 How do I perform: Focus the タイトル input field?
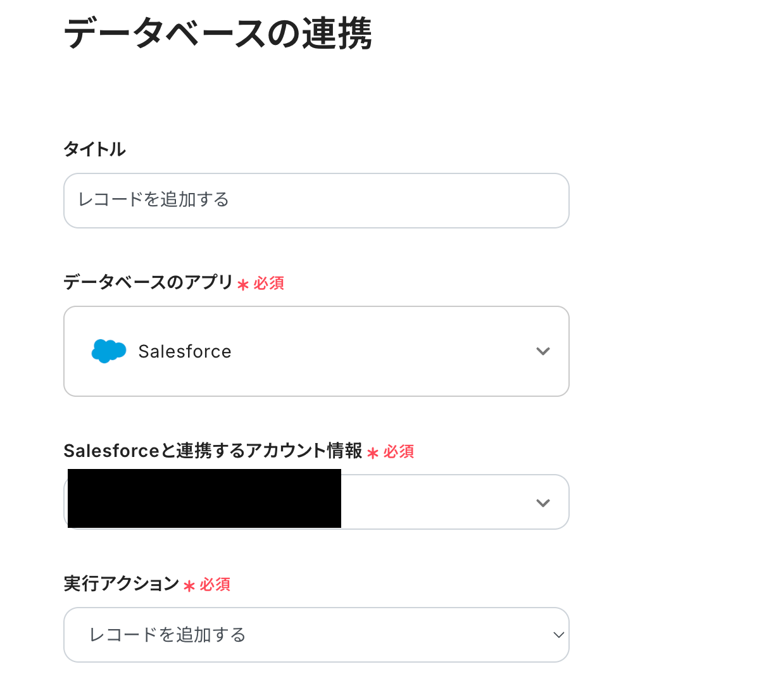coord(317,201)
